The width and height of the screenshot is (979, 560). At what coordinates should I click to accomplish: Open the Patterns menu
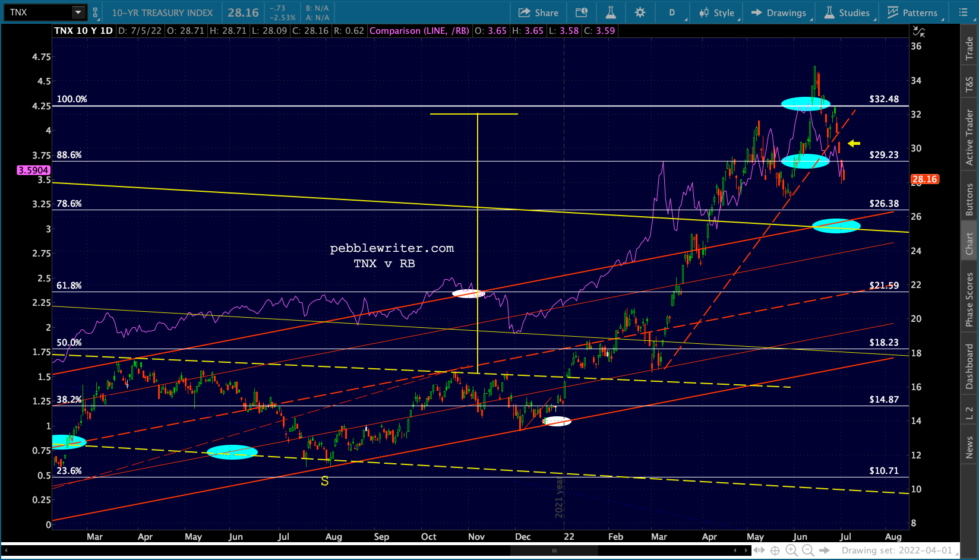(912, 12)
